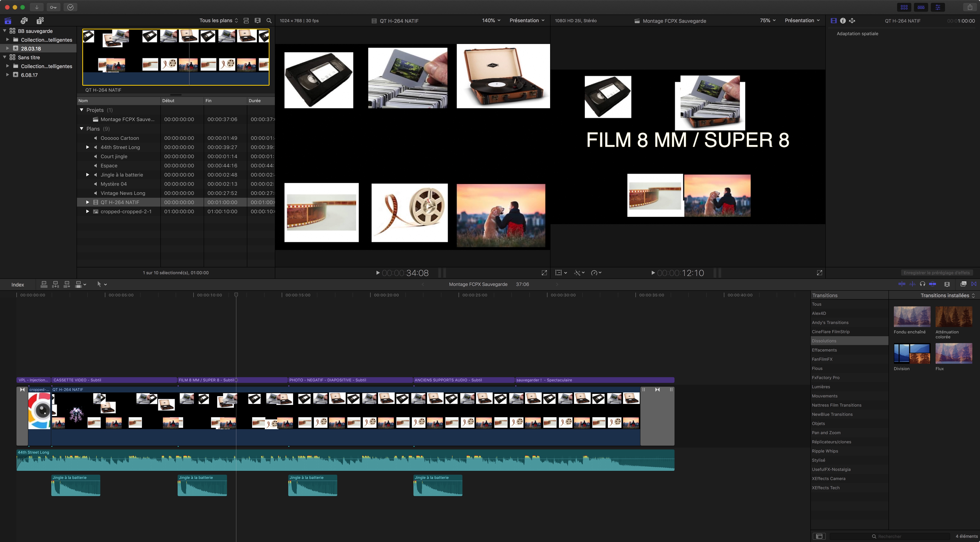
Task: Click the import media arrow icon
Action: (37, 7)
